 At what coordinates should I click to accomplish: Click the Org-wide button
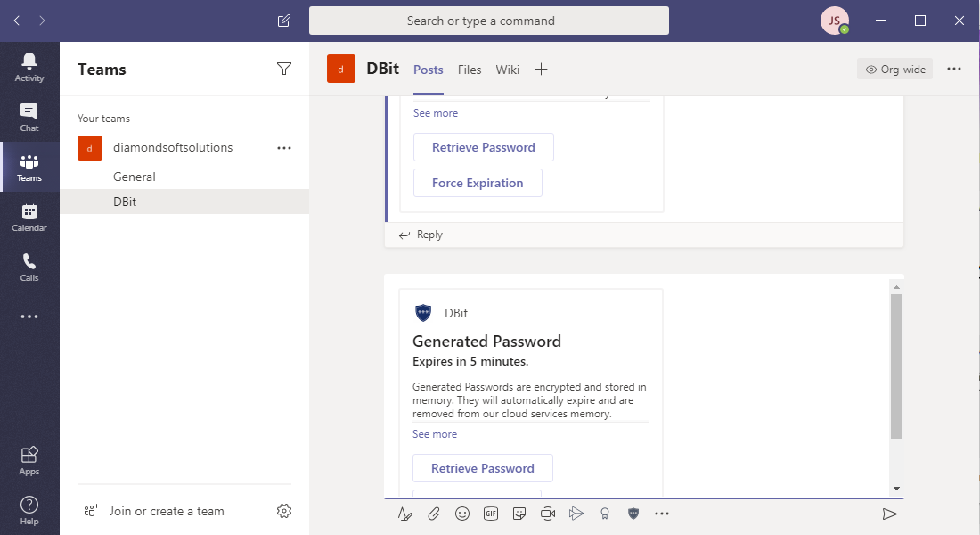tap(895, 69)
